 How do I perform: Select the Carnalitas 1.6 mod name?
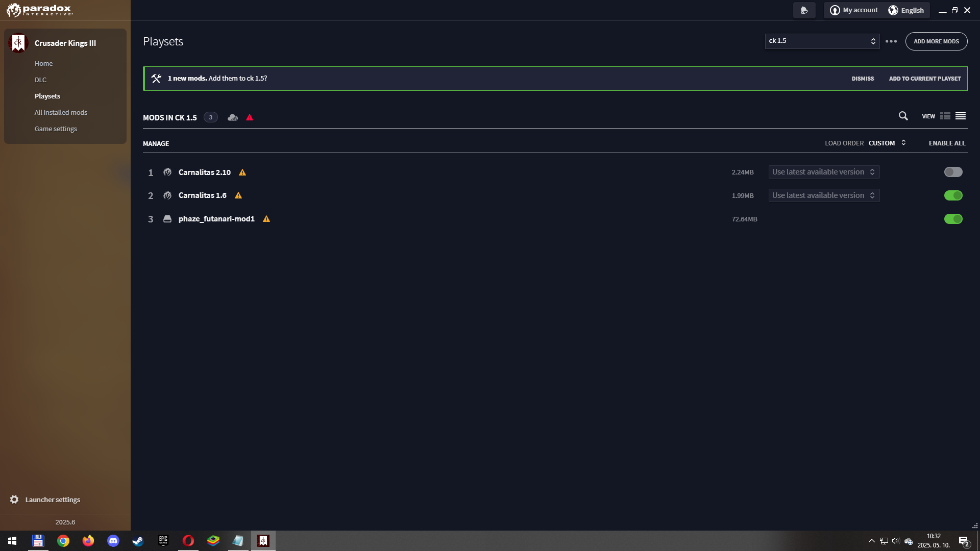click(x=202, y=195)
